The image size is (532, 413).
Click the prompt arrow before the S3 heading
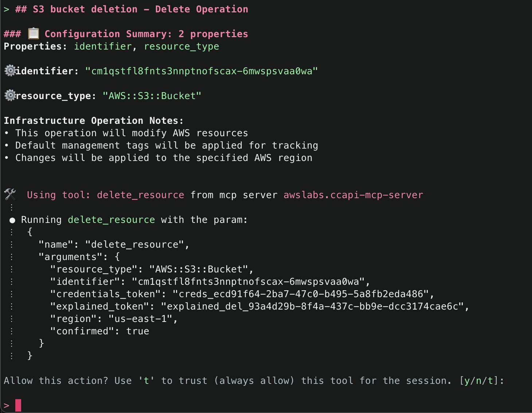pos(6,9)
